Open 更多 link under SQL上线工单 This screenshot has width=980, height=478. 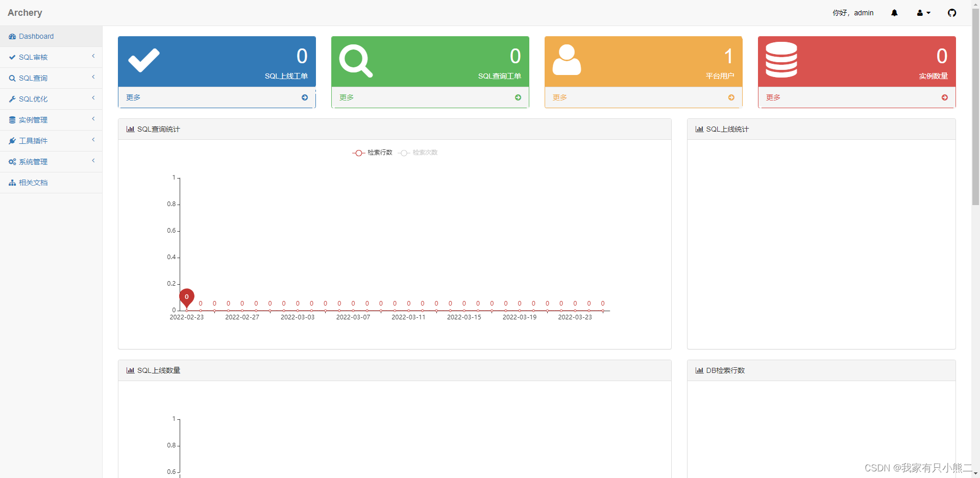[133, 97]
